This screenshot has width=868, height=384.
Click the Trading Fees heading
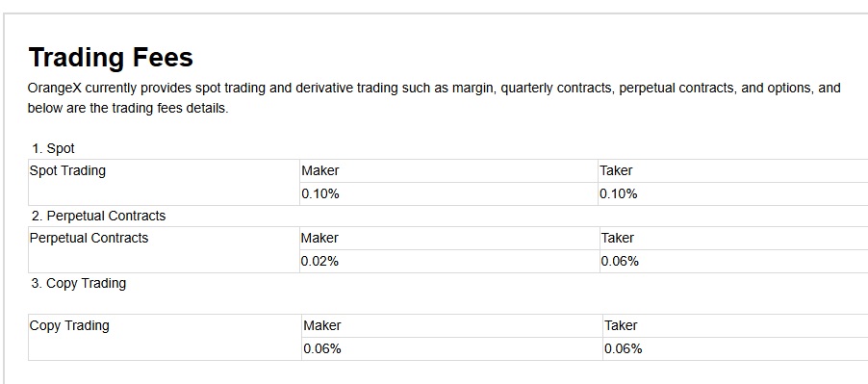pyautogui.click(x=111, y=58)
